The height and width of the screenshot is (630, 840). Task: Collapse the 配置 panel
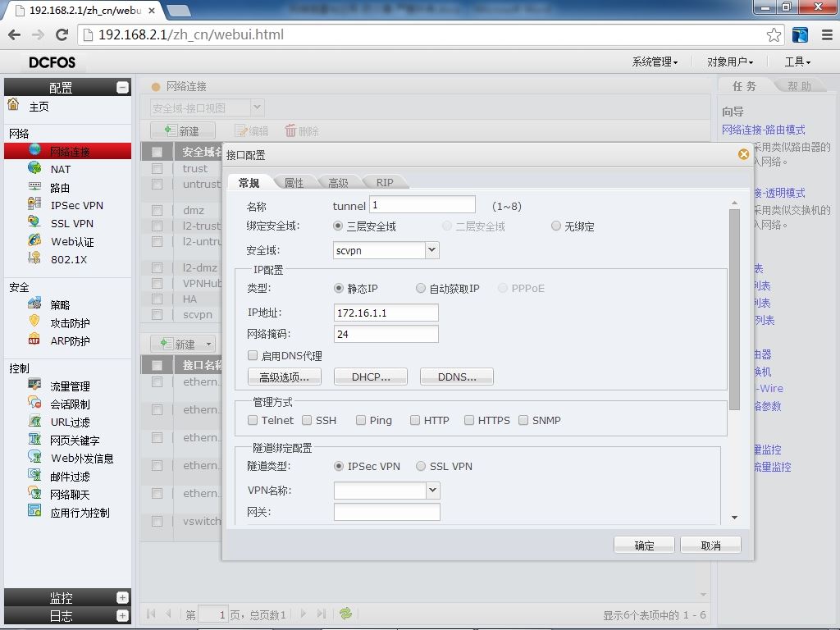[x=123, y=87]
